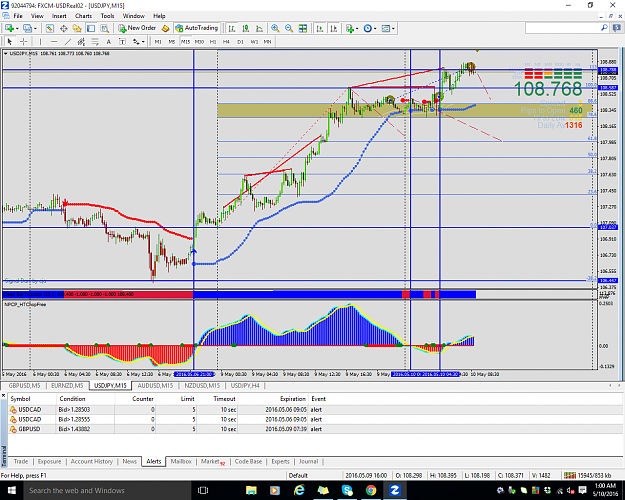Switch chart to candlestick display

pyautogui.click(x=246, y=28)
